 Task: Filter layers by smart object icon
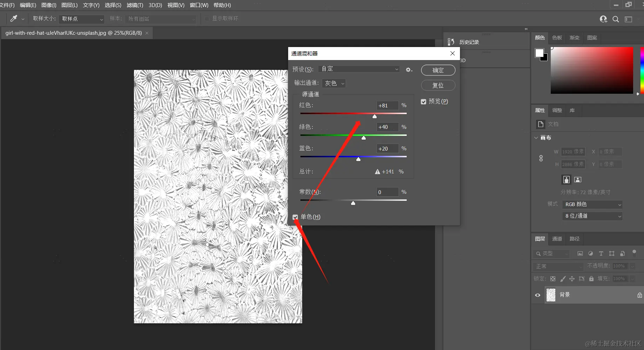coord(623,253)
